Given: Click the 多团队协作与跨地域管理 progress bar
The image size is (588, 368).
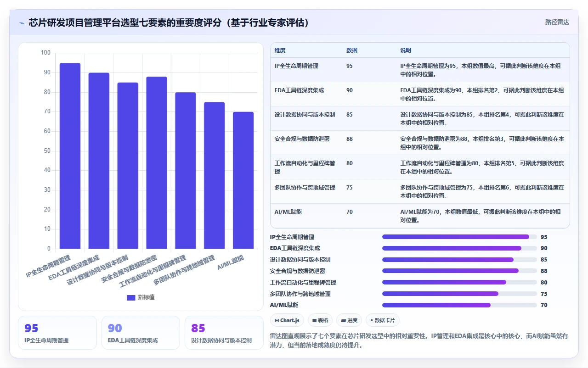Looking at the screenshot, I should [x=459, y=294].
